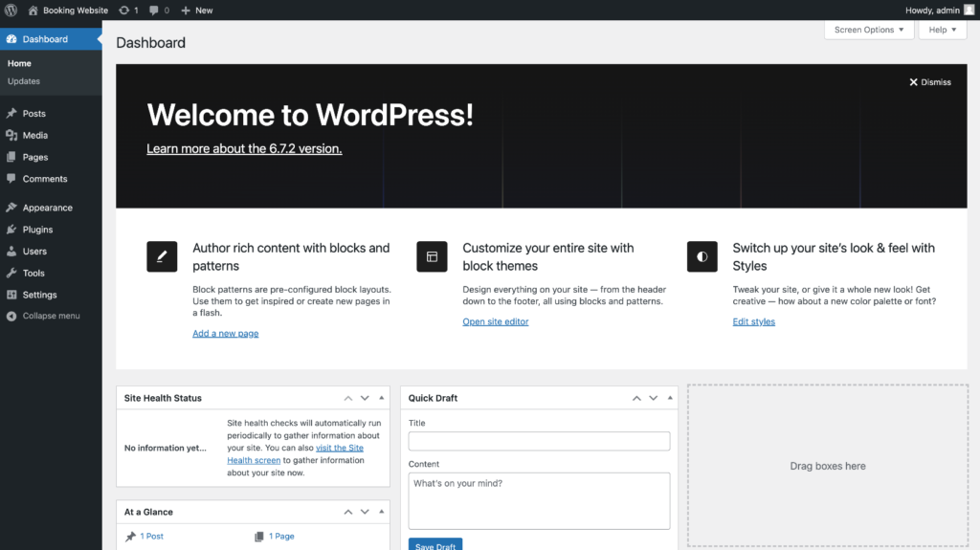Click the pencil edit icon tile
The image size is (980, 550).
tap(162, 256)
